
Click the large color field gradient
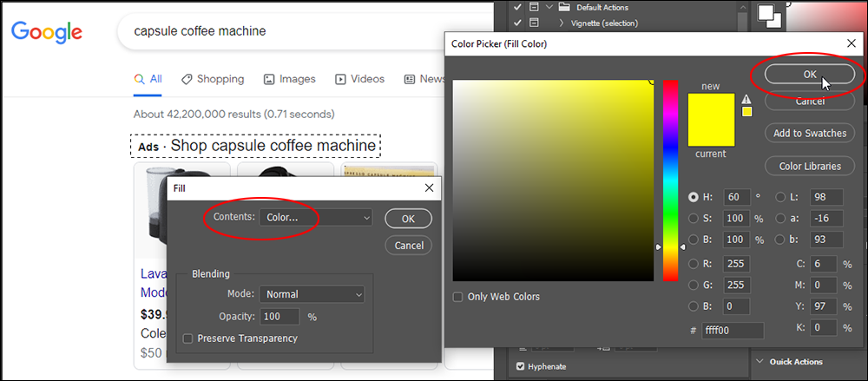tap(553, 181)
